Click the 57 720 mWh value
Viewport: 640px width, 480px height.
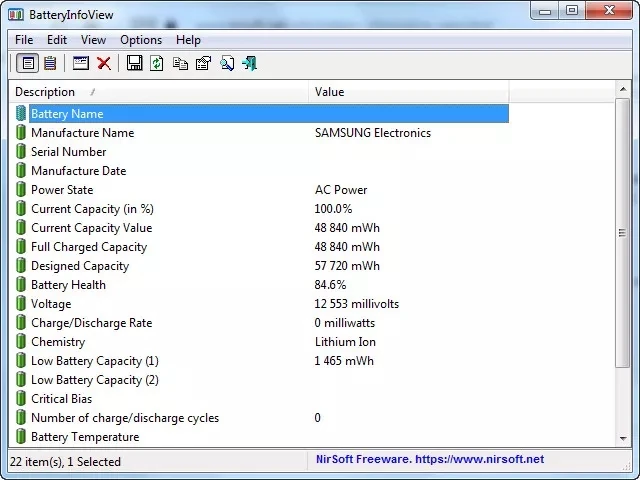[347, 266]
